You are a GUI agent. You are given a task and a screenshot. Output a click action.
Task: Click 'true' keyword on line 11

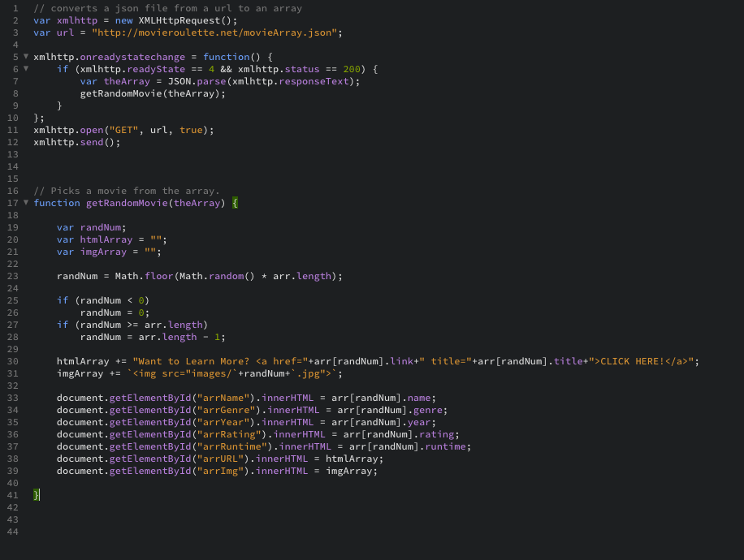[x=191, y=130]
